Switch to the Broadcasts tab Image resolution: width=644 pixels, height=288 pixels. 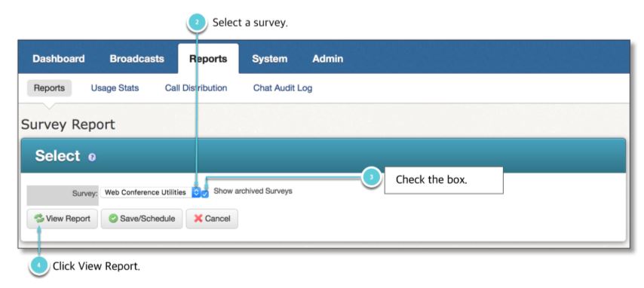136,59
